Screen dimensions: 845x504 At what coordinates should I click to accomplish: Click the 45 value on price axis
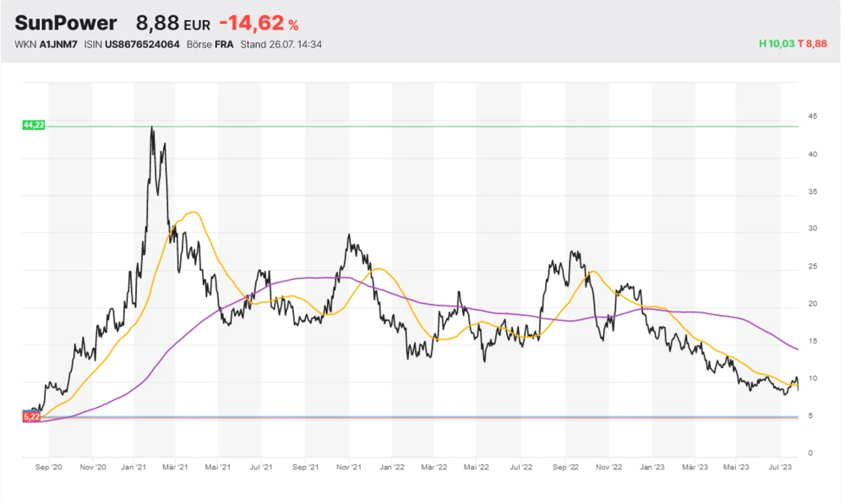coord(812,117)
